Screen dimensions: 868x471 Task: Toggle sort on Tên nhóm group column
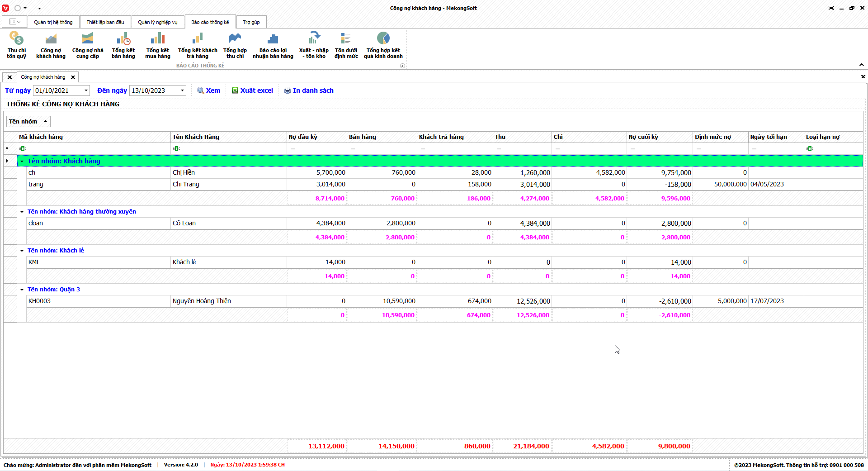point(28,121)
